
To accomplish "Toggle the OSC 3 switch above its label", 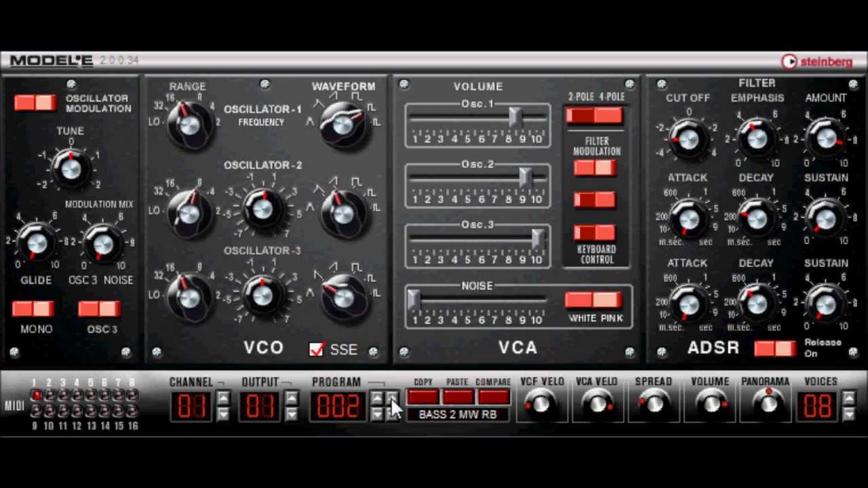I will (99, 309).
